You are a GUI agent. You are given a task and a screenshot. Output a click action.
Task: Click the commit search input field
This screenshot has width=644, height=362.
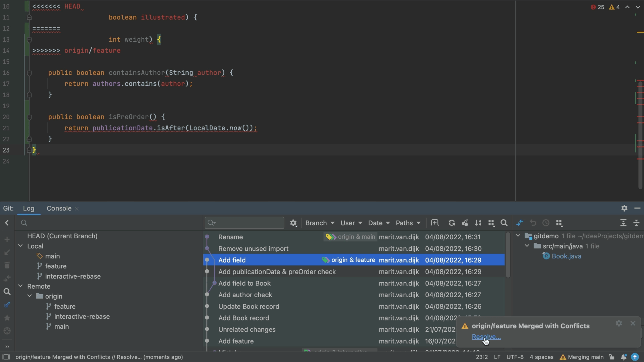pos(245,222)
